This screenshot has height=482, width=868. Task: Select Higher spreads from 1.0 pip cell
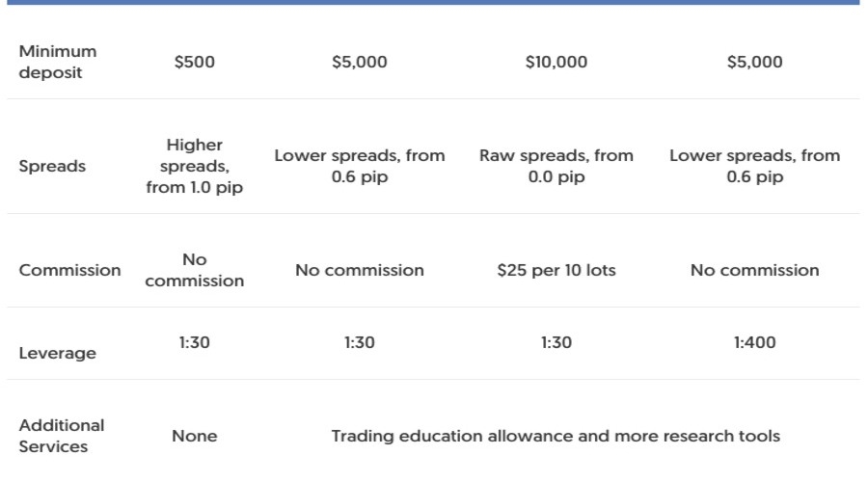(194, 166)
